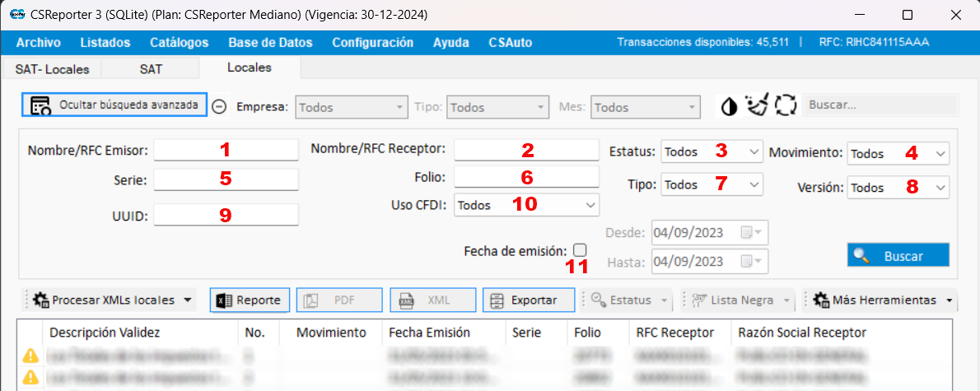Open the Mes combo box
The width and height of the screenshot is (980, 391).
646,108
